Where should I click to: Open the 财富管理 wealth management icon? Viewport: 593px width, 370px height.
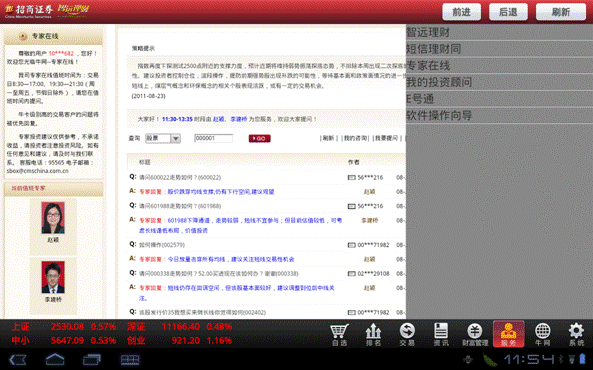475,334
